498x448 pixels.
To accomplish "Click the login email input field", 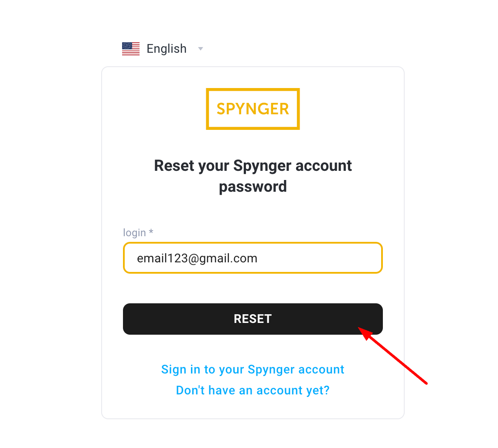I will click(253, 258).
